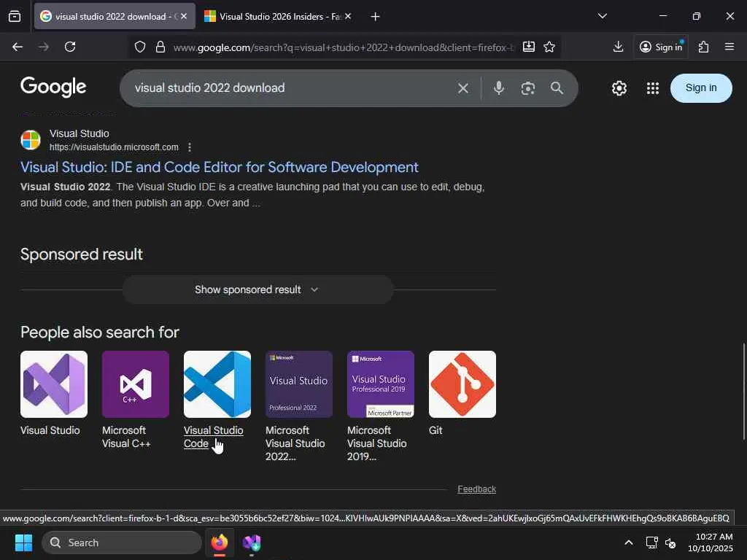The image size is (747, 560).
Task: Open the Git logo thumbnail
Action: (462, 384)
